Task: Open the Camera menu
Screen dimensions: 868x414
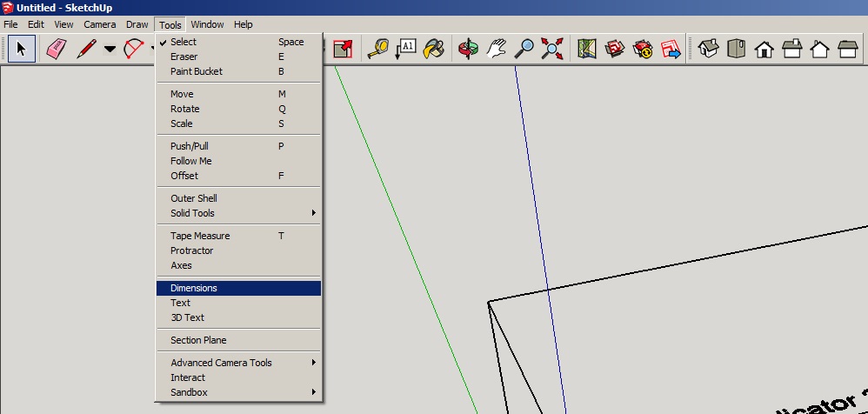Action: (100, 24)
